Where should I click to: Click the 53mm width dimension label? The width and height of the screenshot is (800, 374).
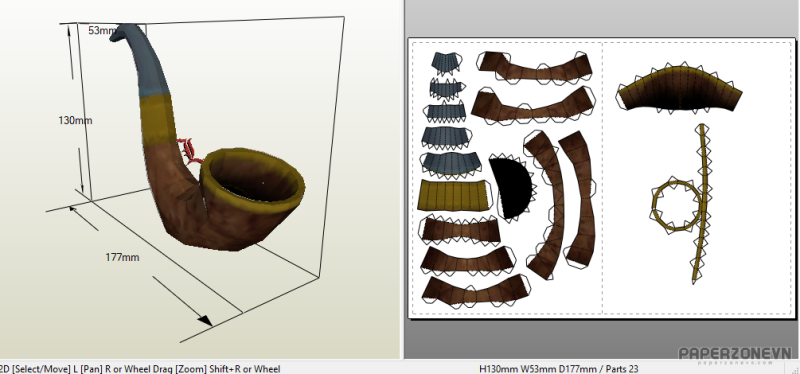coord(102,31)
